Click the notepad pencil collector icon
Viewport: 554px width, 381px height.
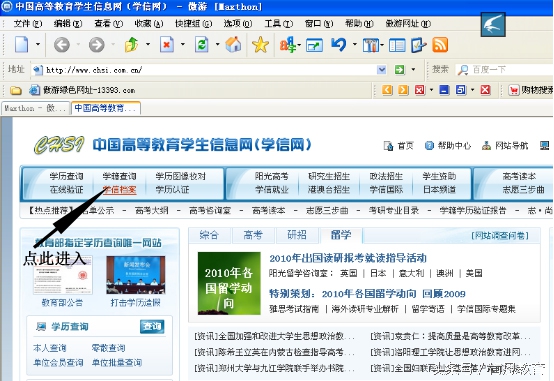click(x=419, y=45)
